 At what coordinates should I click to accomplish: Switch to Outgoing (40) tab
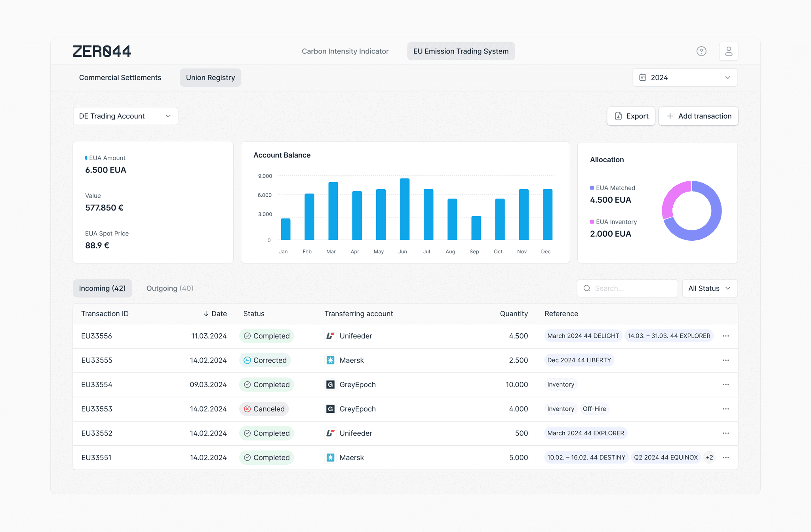point(170,288)
